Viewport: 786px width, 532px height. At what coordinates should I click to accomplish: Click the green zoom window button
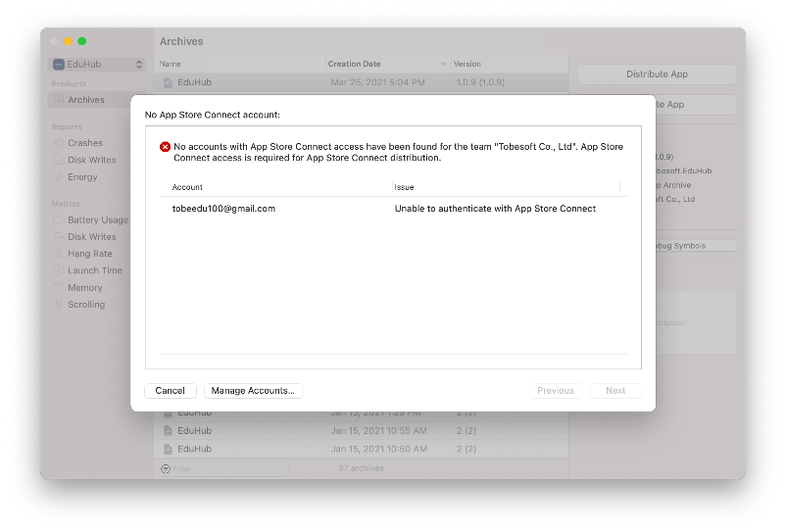[x=82, y=41]
